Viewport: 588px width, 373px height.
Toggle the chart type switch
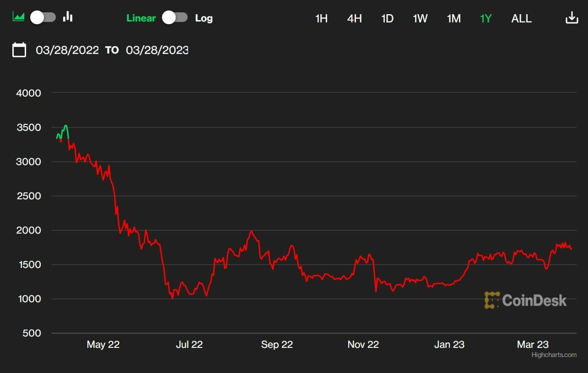[43, 17]
